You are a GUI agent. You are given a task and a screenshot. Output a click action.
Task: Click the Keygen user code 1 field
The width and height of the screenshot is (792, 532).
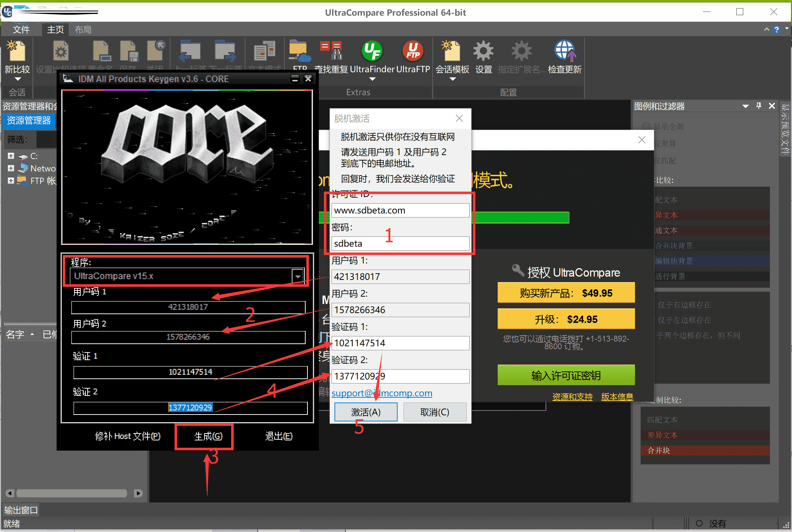click(x=188, y=307)
